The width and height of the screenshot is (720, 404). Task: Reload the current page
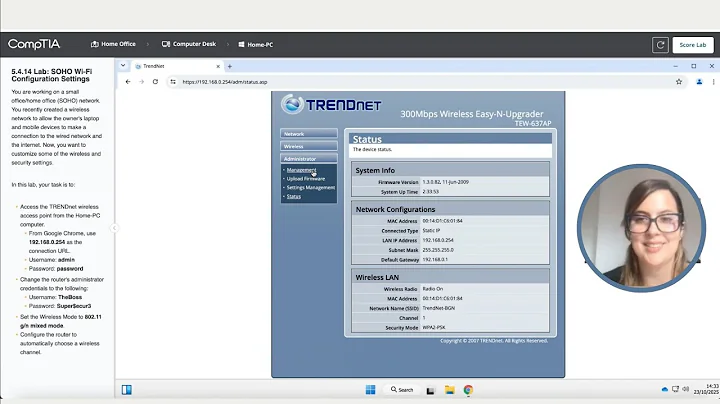pos(155,82)
